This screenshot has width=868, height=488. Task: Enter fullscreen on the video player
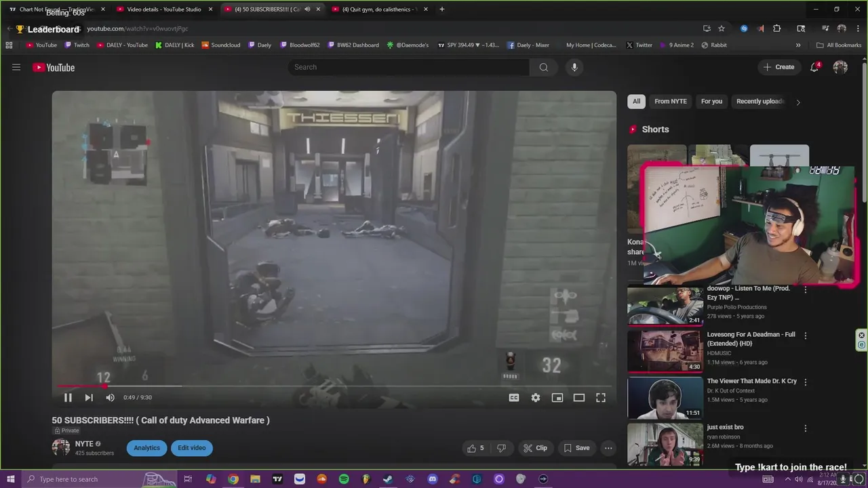(x=601, y=398)
